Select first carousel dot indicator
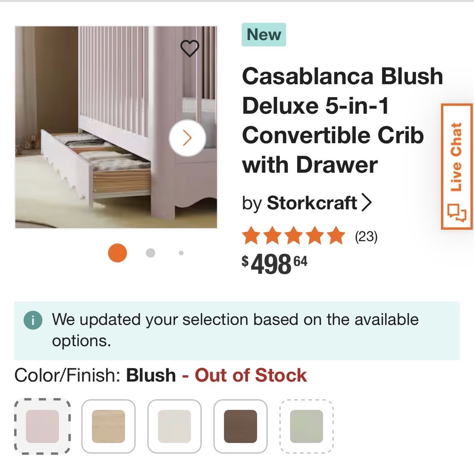Screen dimensions: 474x476 tap(117, 253)
